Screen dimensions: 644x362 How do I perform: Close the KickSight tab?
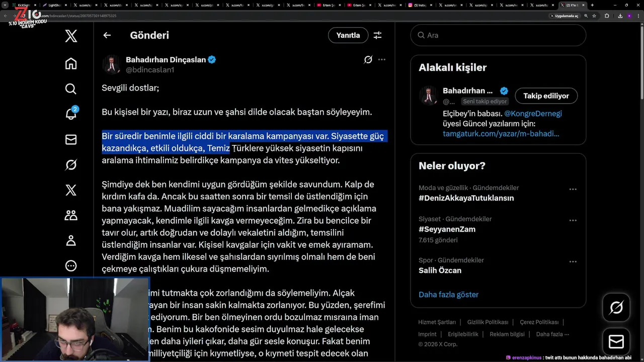pos(36,5)
